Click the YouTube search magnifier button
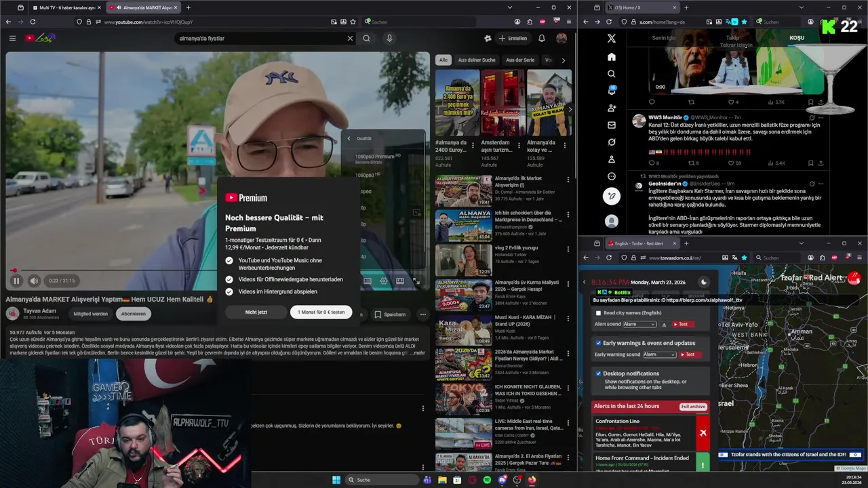The width and height of the screenshot is (868, 488). 366,38
